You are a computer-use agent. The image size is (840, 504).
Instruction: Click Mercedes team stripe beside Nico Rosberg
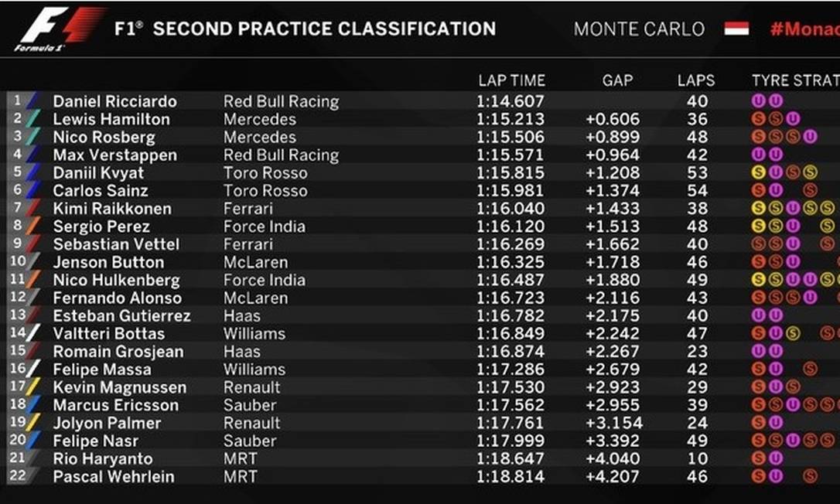pyautogui.click(x=32, y=137)
